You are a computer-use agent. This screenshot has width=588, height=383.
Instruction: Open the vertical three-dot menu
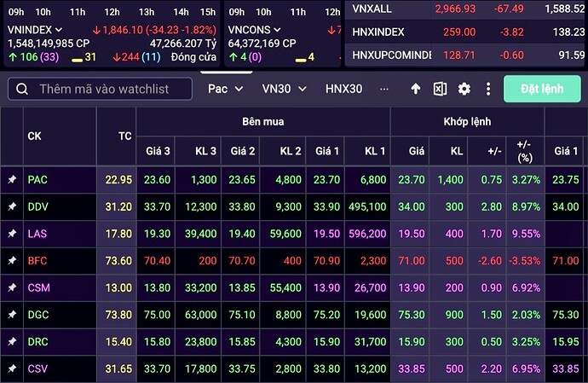pyautogui.click(x=488, y=89)
